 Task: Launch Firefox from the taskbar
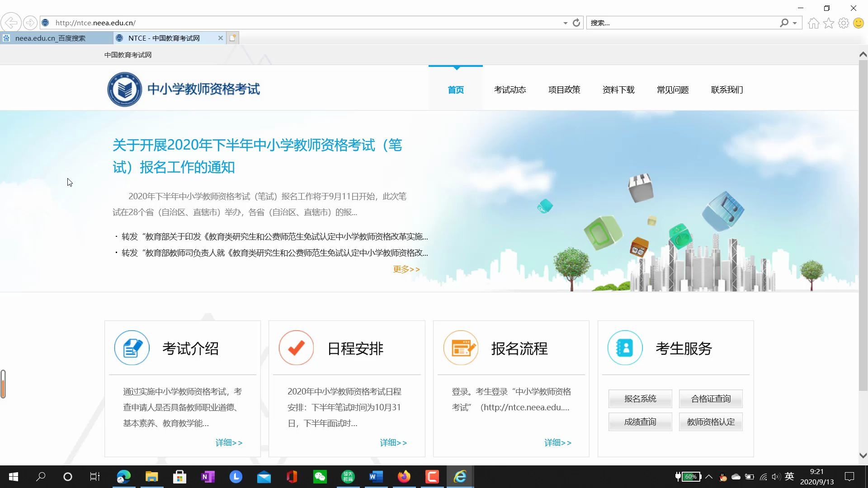pyautogui.click(x=404, y=477)
